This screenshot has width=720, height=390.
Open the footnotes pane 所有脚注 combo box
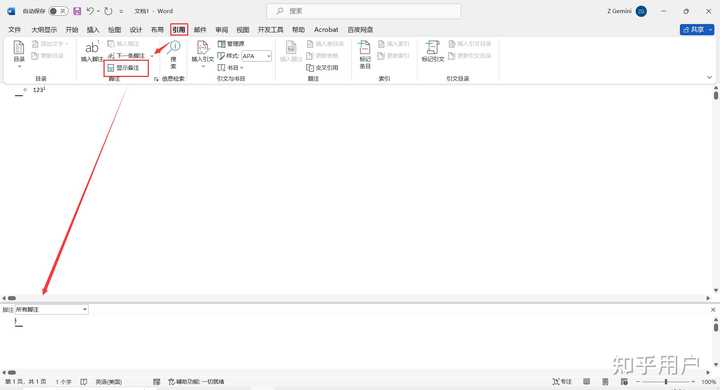point(51,310)
